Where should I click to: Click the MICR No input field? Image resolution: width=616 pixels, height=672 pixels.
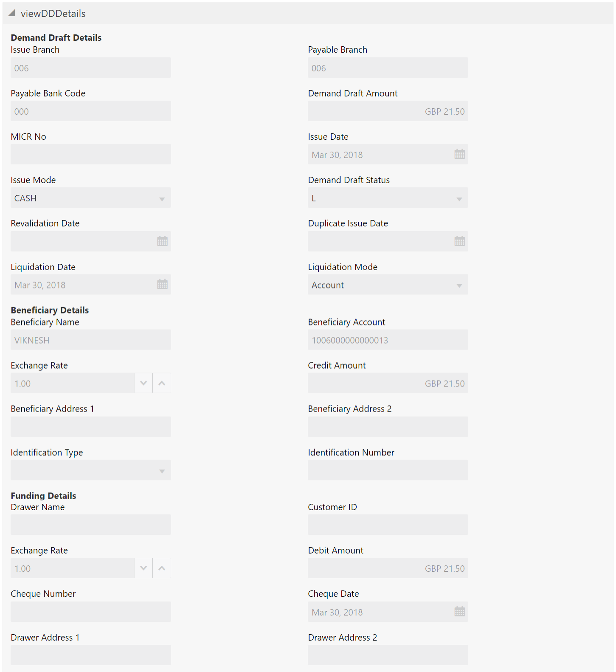(91, 154)
